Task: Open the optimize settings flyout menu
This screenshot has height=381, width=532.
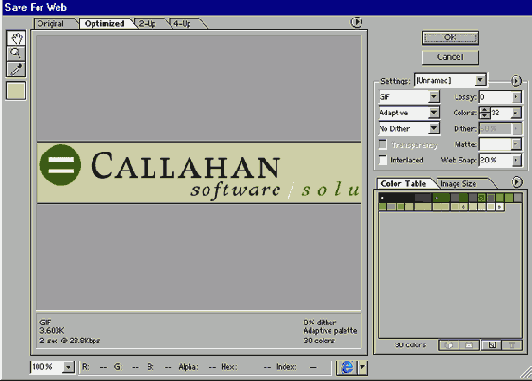Action: coord(516,81)
